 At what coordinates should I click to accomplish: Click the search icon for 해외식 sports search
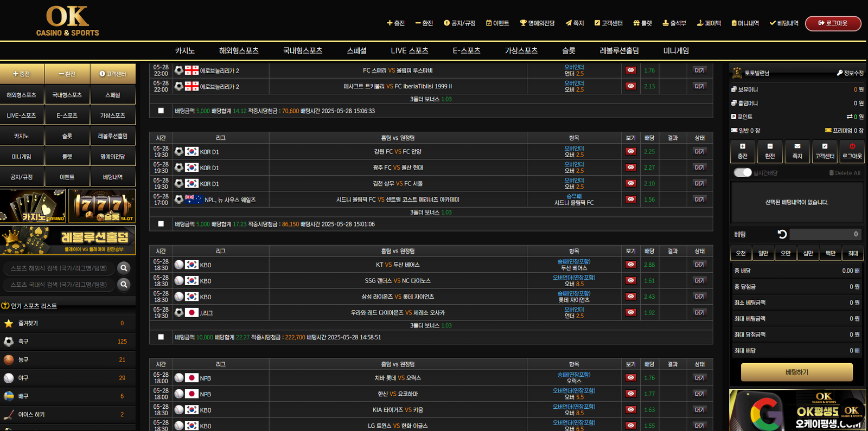[124, 268]
